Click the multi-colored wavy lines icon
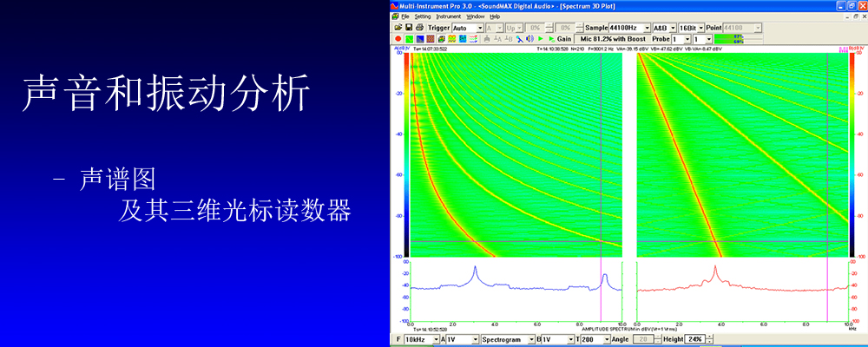The height and width of the screenshot is (347, 868). coord(473,39)
